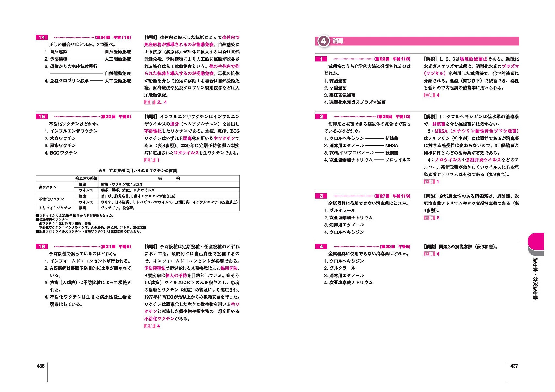Select option 2. 水痘ワクチン
The image size is (555, 392).
click(x=60, y=138)
